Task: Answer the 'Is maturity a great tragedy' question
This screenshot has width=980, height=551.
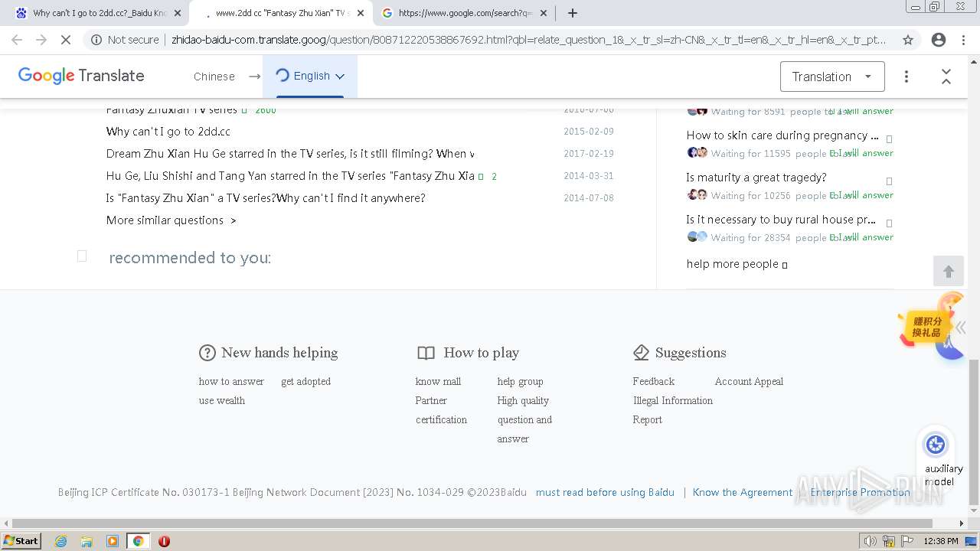Action: click(862, 195)
